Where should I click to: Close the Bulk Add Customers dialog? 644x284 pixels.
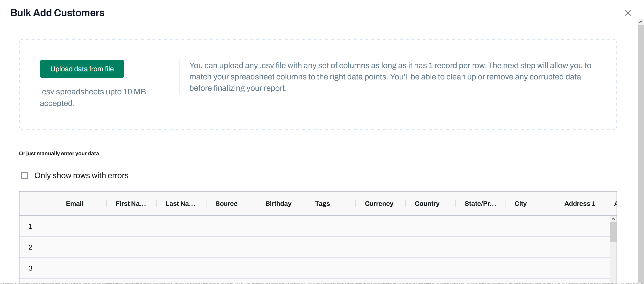click(x=628, y=13)
